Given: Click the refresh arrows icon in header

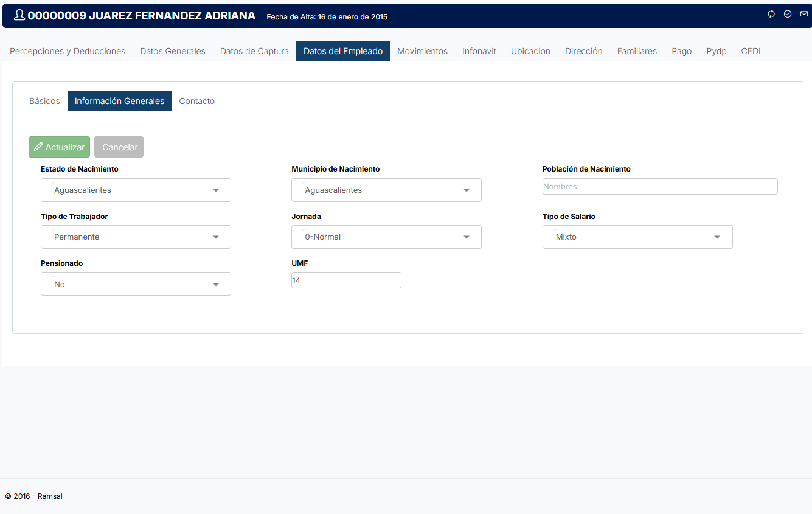Looking at the screenshot, I should pyautogui.click(x=771, y=14).
